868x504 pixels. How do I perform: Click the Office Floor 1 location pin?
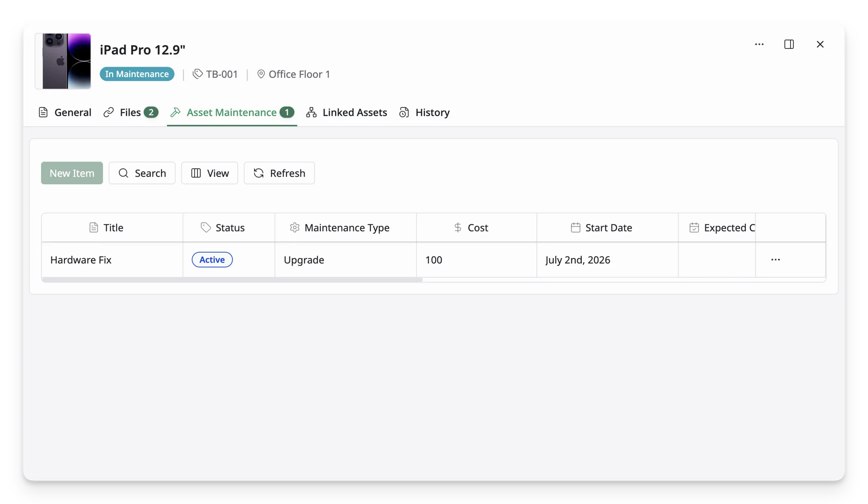click(x=261, y=74)
